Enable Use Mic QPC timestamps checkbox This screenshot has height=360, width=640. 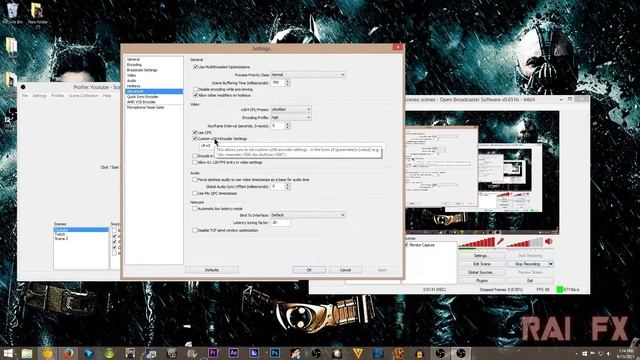click(x=195, y=193)
